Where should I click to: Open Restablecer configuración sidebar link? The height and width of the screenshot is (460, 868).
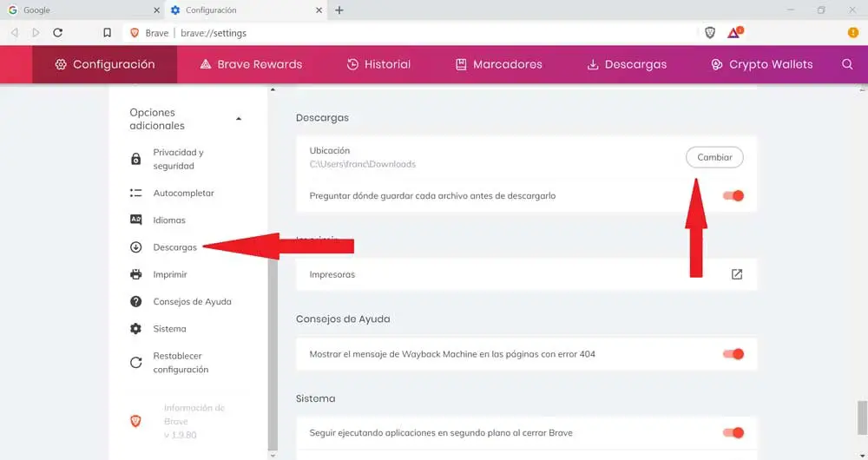[x=181, y=363]
